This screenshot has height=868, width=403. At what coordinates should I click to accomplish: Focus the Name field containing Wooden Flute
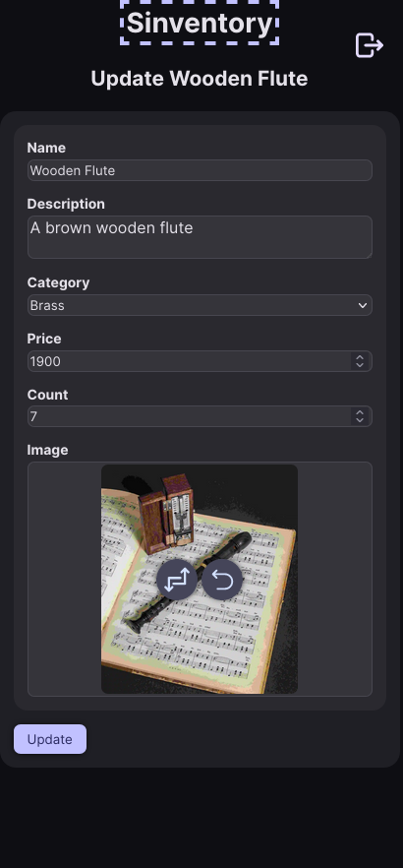(200, 170)
